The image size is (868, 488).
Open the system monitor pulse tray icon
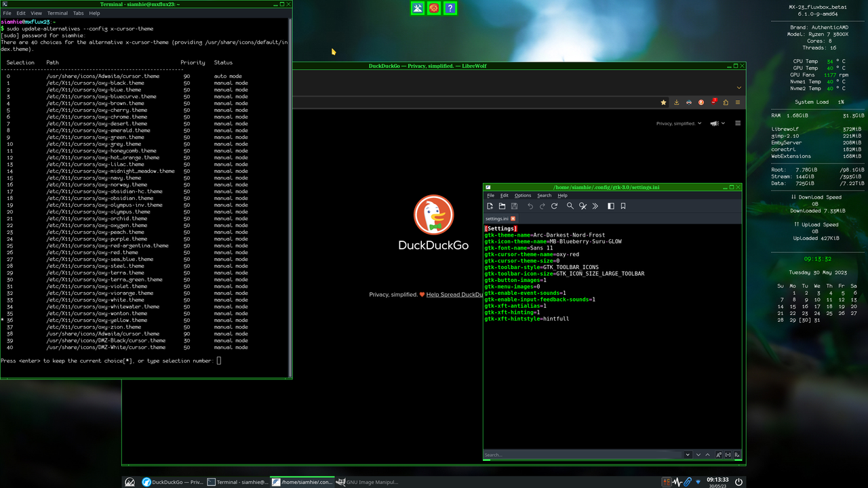pyautogui.click(x=677, y=482)
